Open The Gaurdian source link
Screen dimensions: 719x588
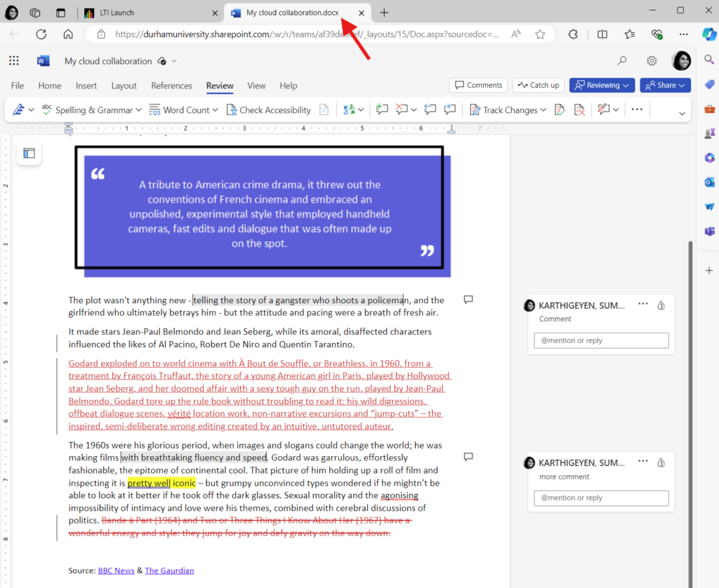coord(169,570)
